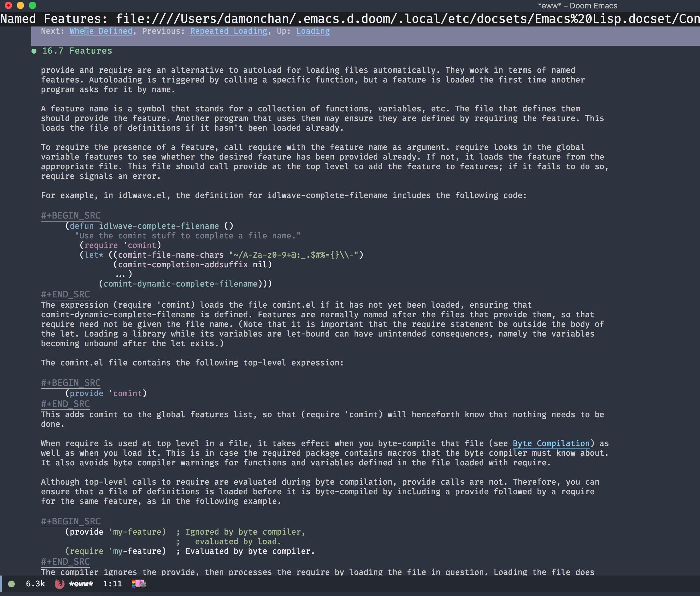Click the 6.3k buffer size indicator
Image resolution: width=700 pixels, height=596 pixels.
coord(35,583)
